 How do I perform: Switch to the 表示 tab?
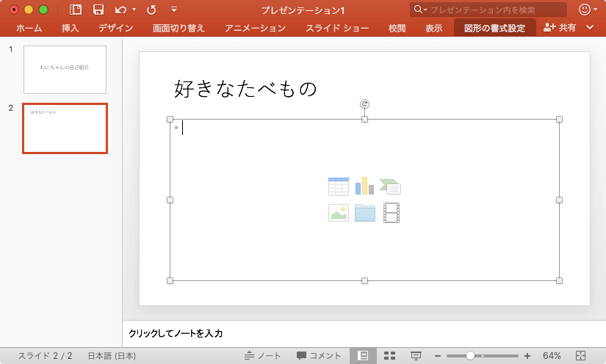click(x=433, y=28)
